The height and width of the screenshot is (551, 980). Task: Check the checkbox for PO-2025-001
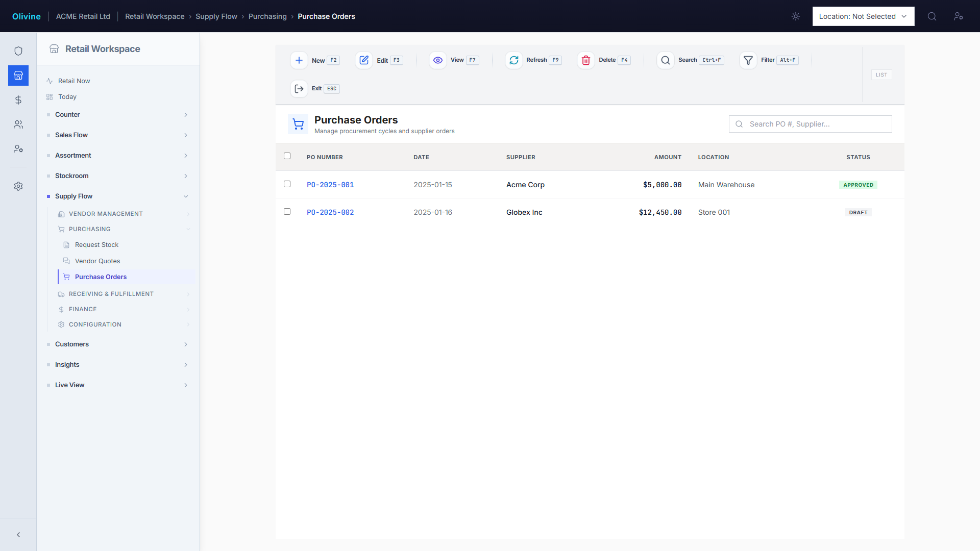pyautogui.click(x=287, y=184)
